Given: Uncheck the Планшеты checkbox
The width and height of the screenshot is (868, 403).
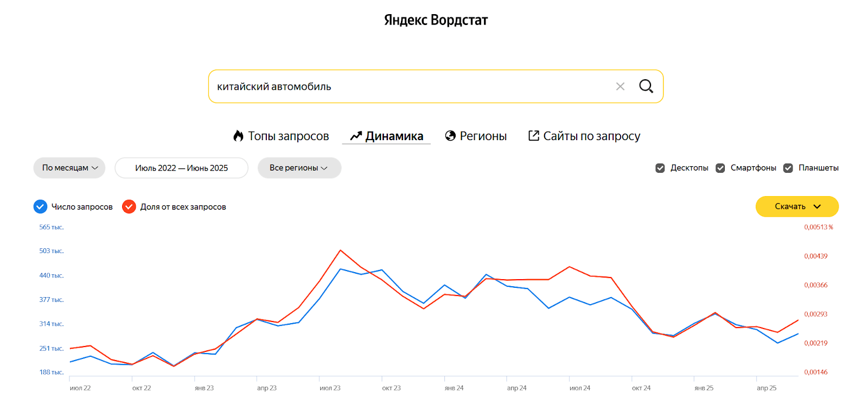Looking at the screenshot, I should pos(788,168).
